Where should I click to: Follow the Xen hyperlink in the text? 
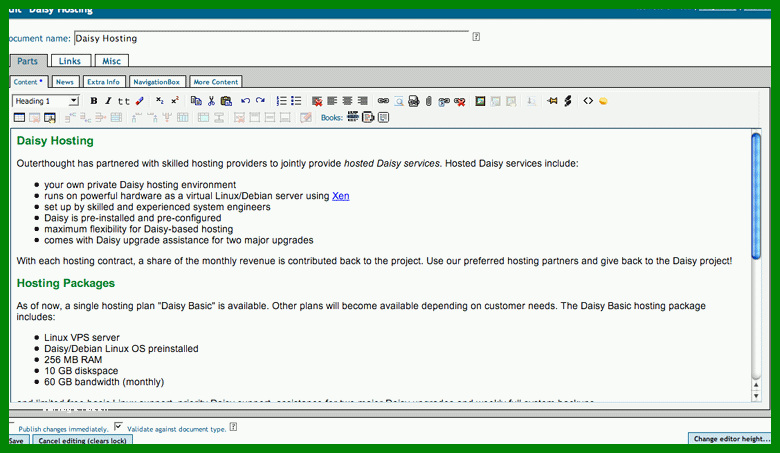(x=341, y=196)
